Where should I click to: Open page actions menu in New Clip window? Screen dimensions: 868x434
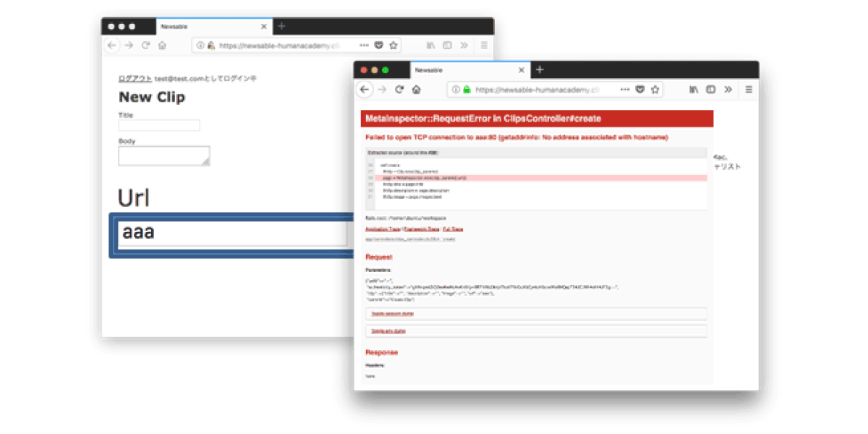[364, 45]
